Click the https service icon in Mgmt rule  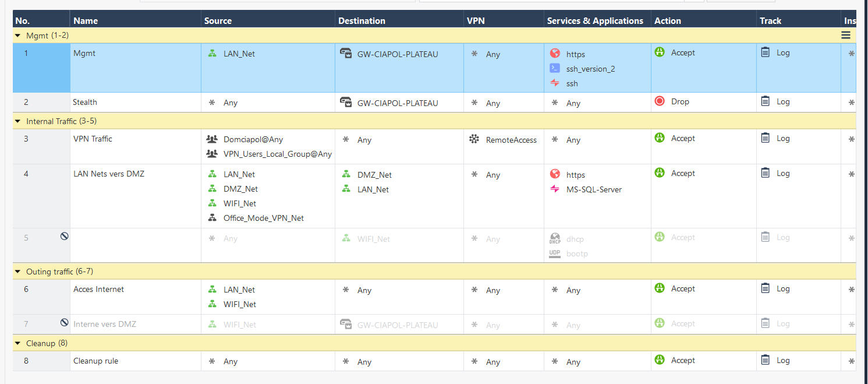click(x=555, y=54)
